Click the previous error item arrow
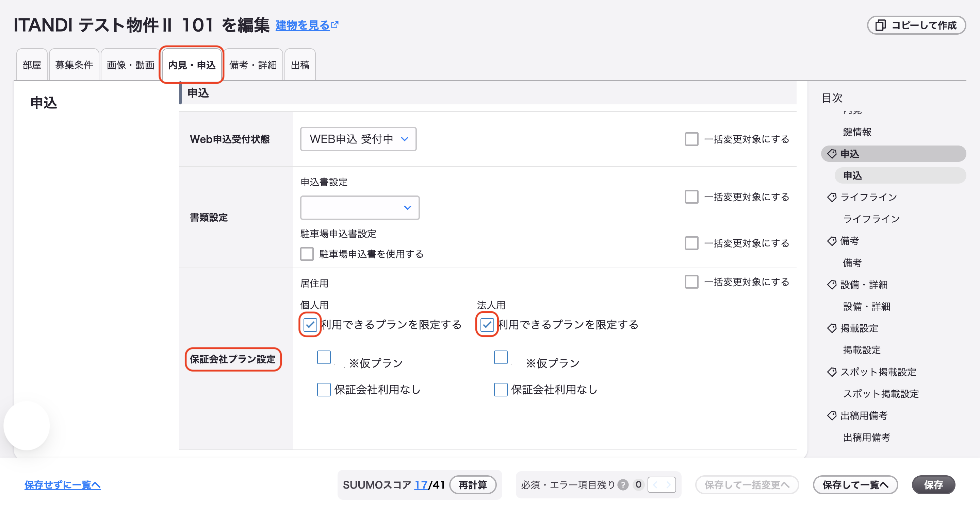980x512 pixels. pos(655,485)
